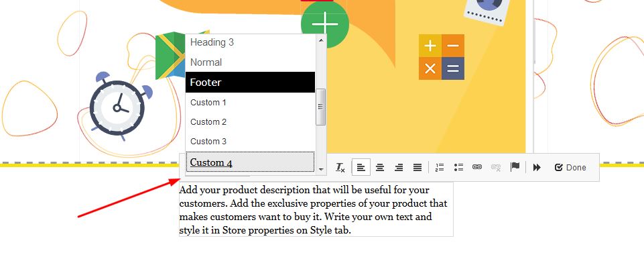Screen dimensions: 644x257
Task: Pick Custom 4 style
Action: coord(250,162)
